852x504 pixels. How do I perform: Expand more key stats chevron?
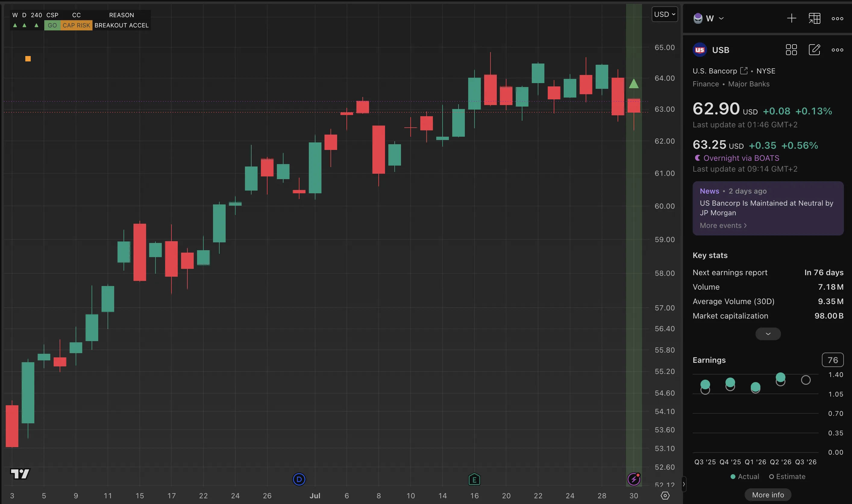tap(768, 334)
